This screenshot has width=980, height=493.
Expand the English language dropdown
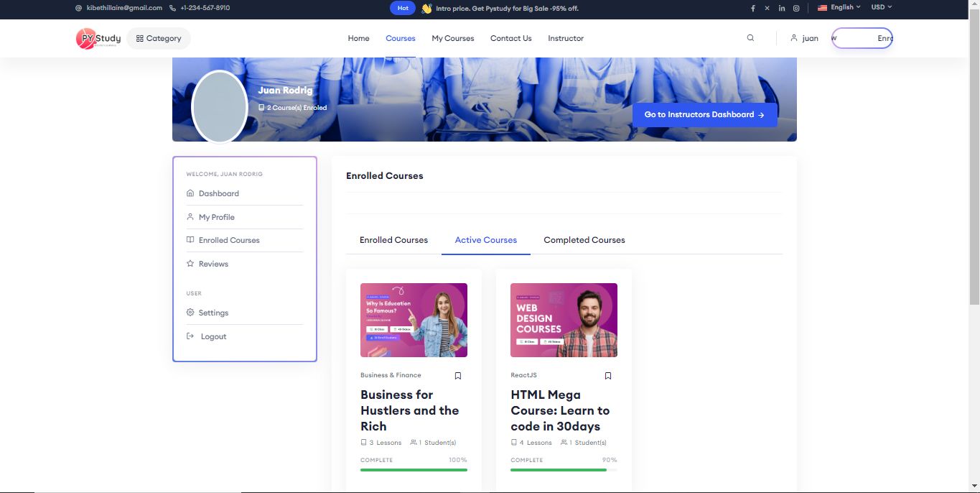pos(839,7)
